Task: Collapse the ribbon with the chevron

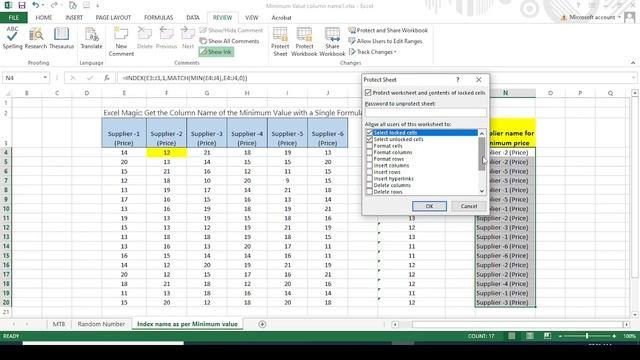Action: (x=633, y=63)
